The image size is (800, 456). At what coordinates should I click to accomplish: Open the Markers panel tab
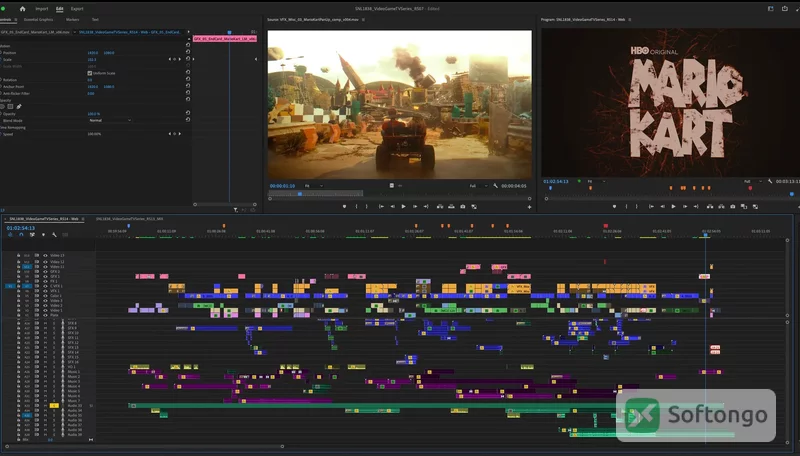click(x=72, y=20)
